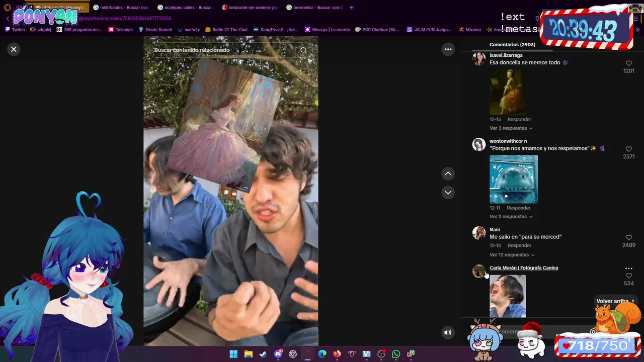Open the Twitch bookmark
644x362 pixels.
click(x=15, y=30)
